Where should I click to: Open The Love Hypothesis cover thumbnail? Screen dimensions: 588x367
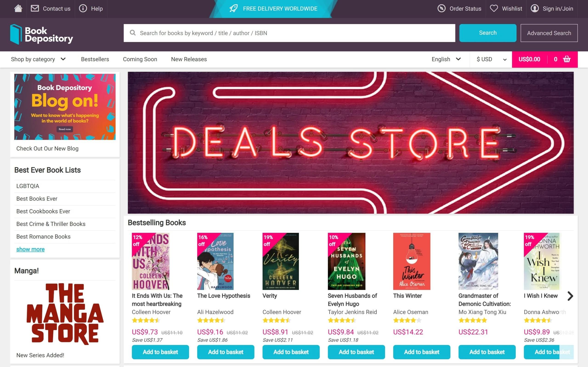pos(215,261)
